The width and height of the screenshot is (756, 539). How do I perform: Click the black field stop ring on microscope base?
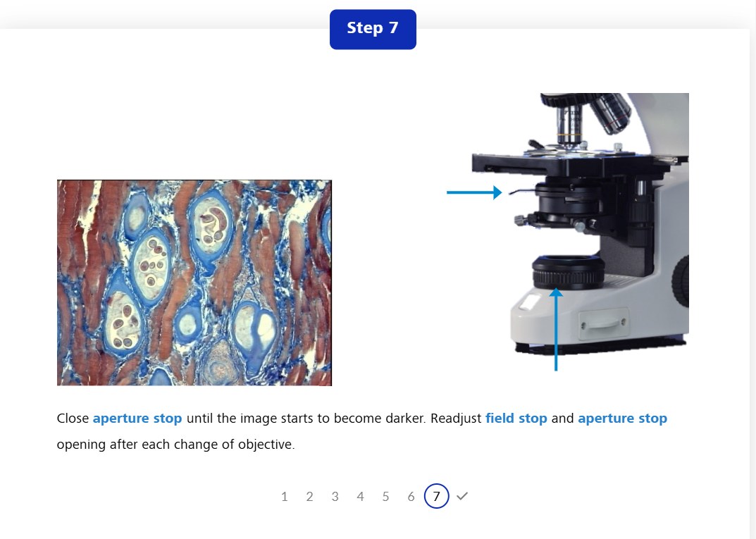pyautogui.click(x=568, y=275)
